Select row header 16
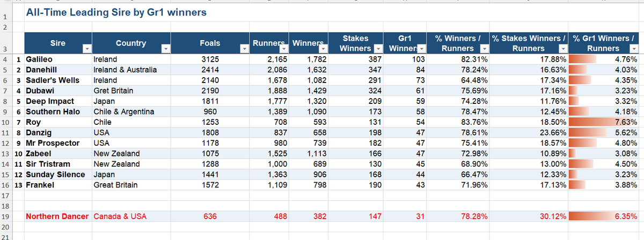Viewport: 644px width, 240px height. tap(5, 185)
